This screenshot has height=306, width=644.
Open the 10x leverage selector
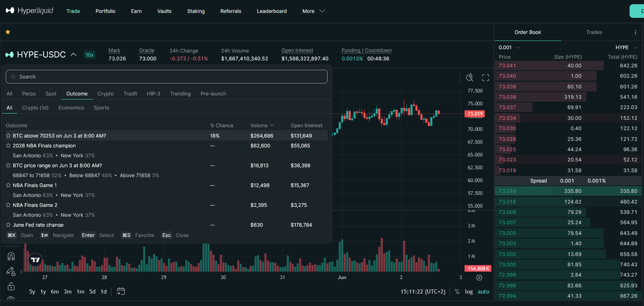coord(89,55)
